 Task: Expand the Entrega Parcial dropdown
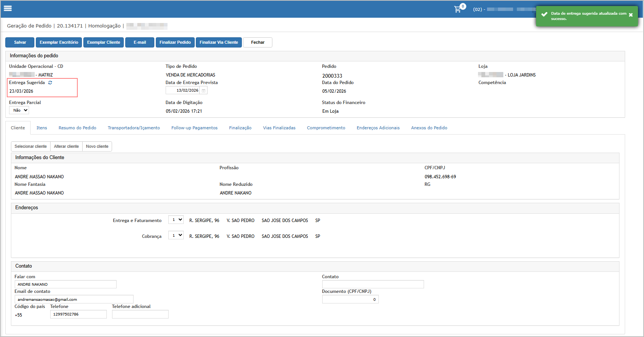(19, 110)
